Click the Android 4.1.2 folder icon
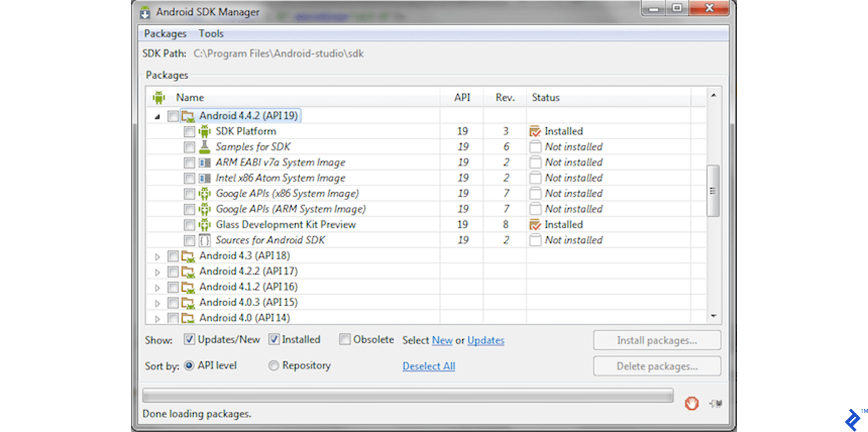 [188, 288]
